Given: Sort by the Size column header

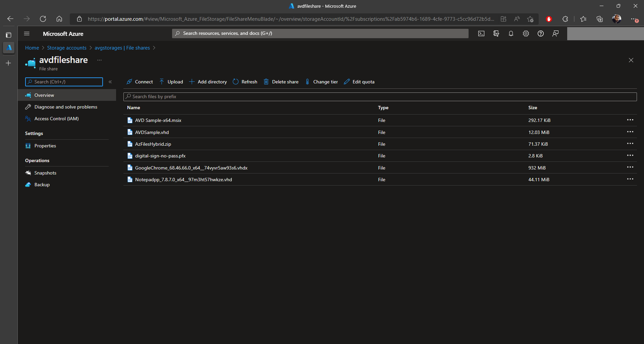Looking at the screenshot, I should (533, 108).
